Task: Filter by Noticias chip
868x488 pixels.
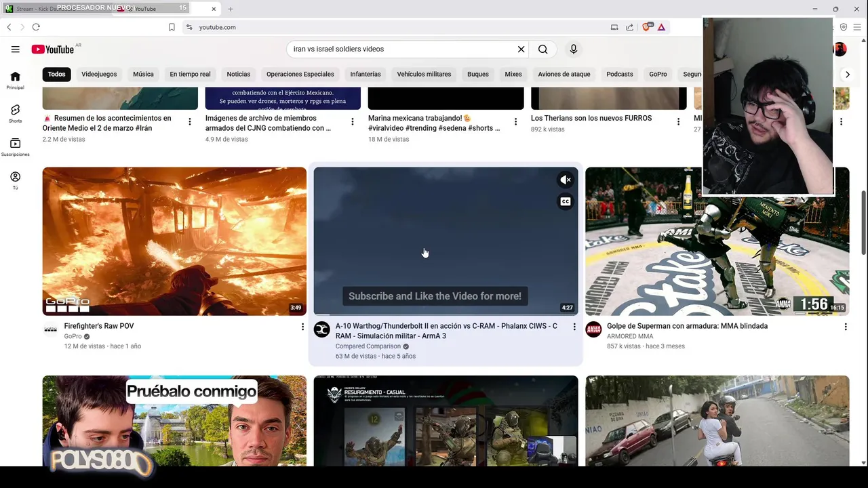Action: [238, 74]
